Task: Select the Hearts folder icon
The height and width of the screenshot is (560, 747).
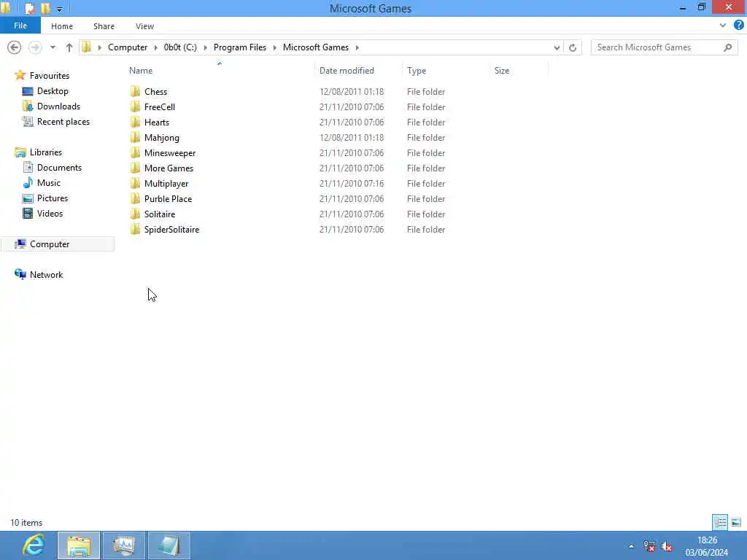Action: coord(136,122)
